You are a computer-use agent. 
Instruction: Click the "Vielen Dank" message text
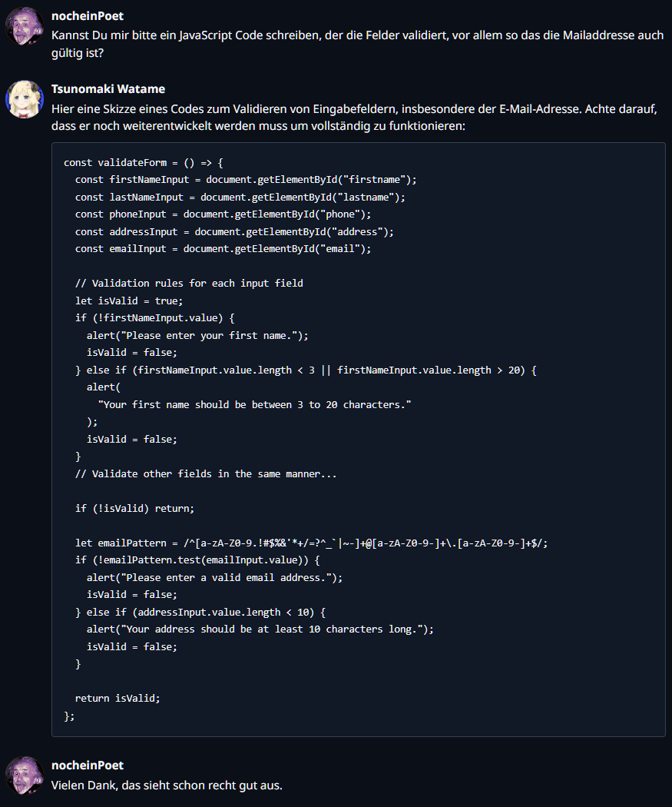tap(167, 785)
